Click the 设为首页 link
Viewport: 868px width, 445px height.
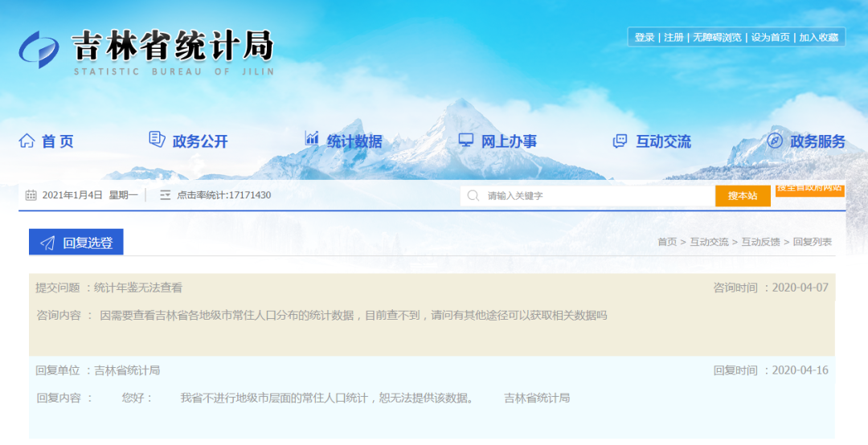click(x=770, y=37)
